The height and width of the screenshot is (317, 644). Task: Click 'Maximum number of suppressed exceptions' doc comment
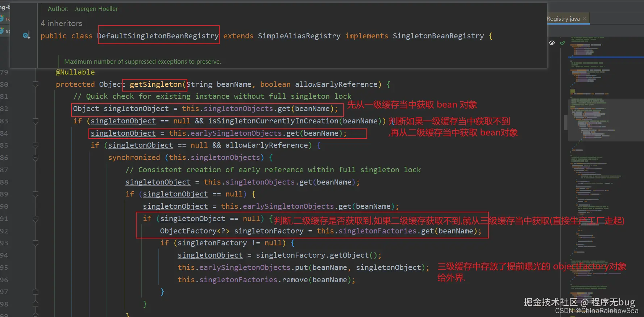(x=142, y=62)
